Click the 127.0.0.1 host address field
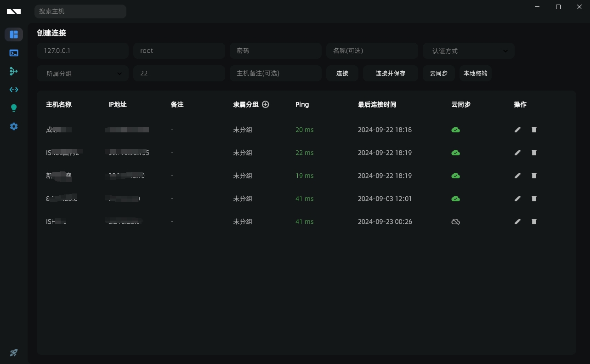 coord(83,51)
